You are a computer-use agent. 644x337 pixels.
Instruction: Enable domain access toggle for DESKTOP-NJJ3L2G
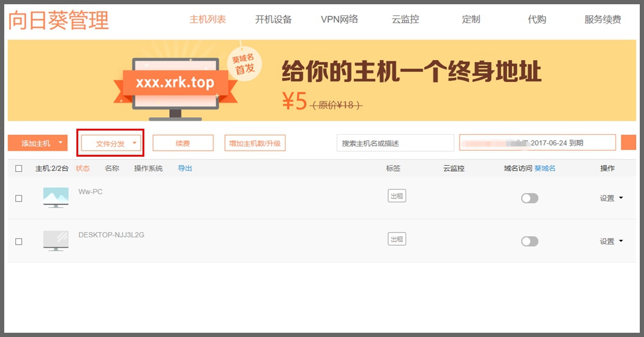click(529, 242)
